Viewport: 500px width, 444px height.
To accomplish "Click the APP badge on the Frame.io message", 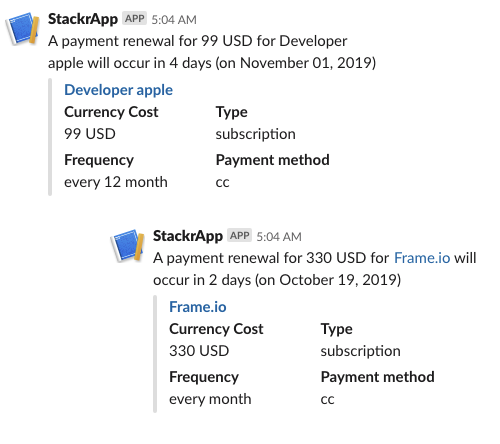I will point(239,235).
